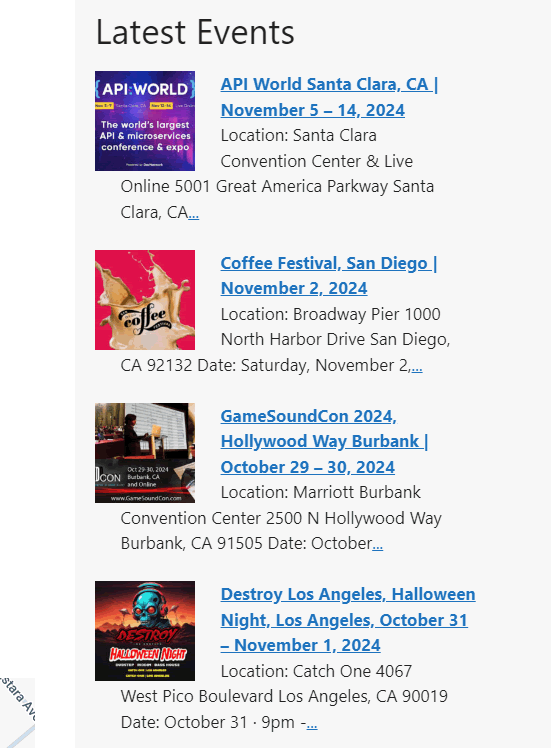
Task: Open the Coffee Festival splash thumbnail
Action: pos(145,300)
